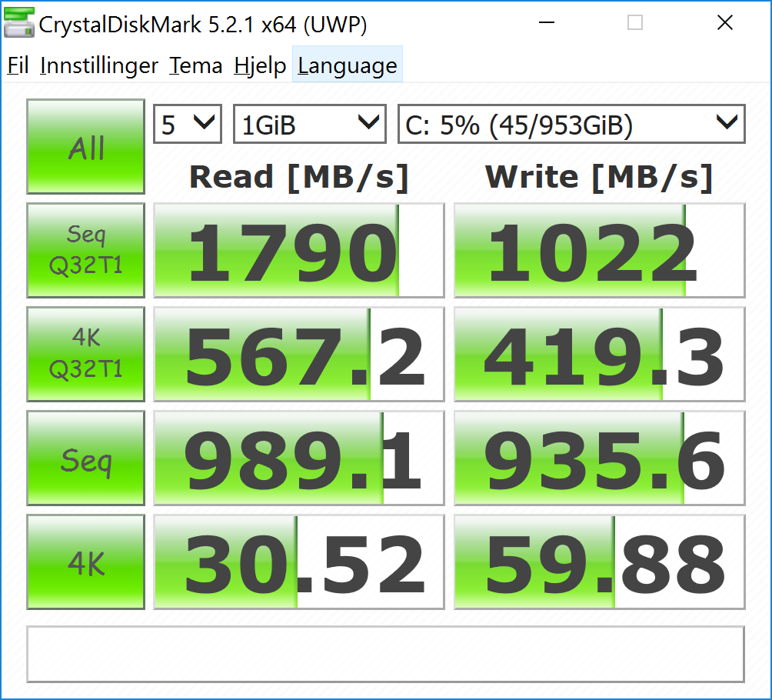Click the Seq Q32T1 write result 1022

(x=599, y=250)
